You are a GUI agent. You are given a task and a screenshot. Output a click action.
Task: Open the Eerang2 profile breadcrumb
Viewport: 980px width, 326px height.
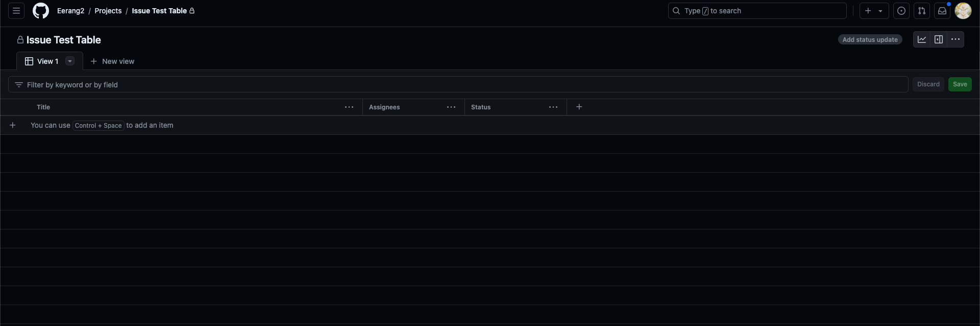coord(70,11)
